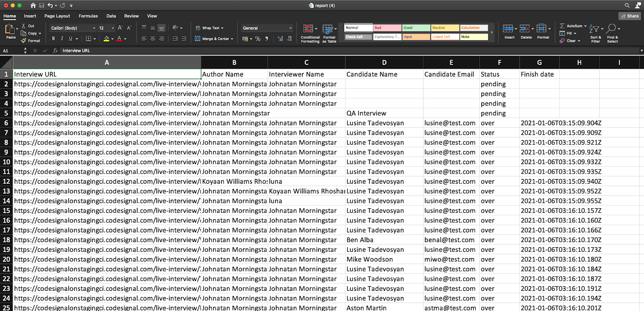
Task: Apply accounting currency number format
Action: pyautogui.click(x=245, y=39)
